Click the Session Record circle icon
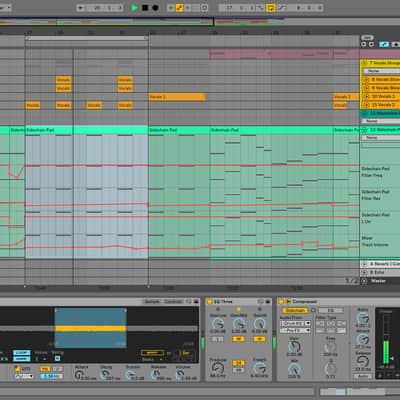 [204, 8]
